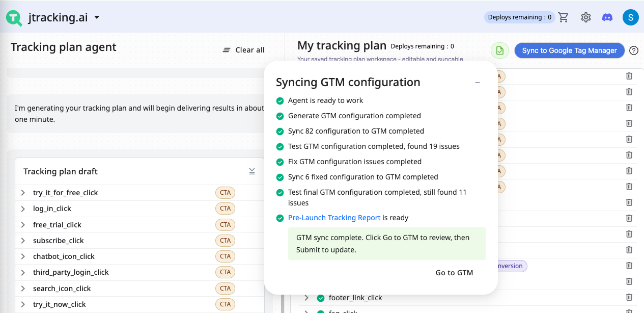Click the "I'm generating your tracking plan" message
Screen dimensions: 644x313
tap(139, 114)
